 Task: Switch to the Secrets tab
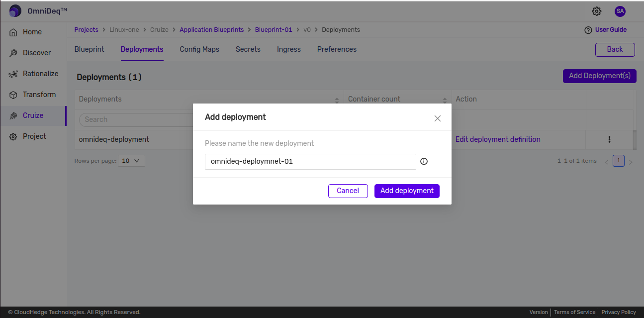click(248, 49)
